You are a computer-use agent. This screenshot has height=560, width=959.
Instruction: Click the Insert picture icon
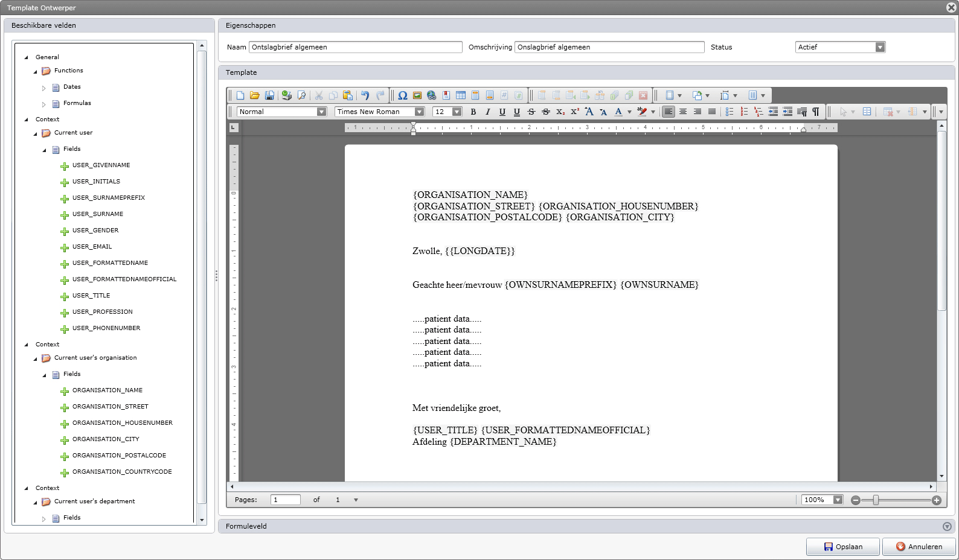pos(417,95)
